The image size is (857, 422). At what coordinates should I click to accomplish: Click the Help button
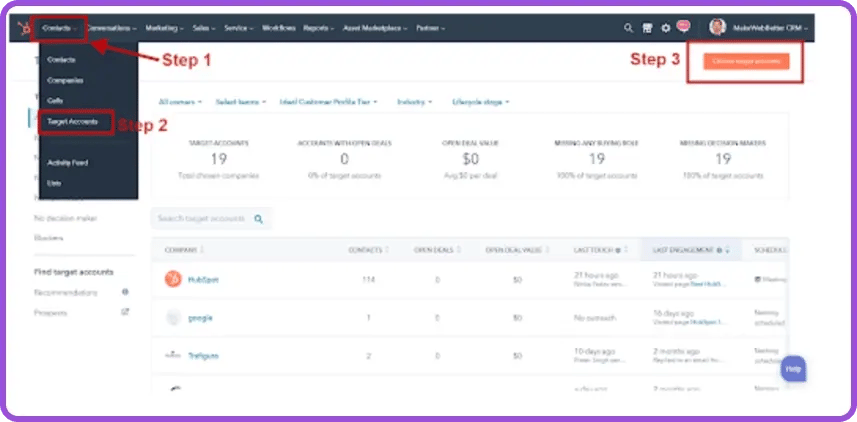tap(793, 369)
